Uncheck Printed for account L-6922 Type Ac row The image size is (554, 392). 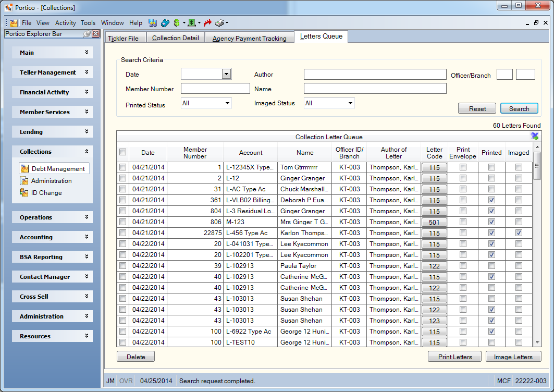[x=491, y=332]
